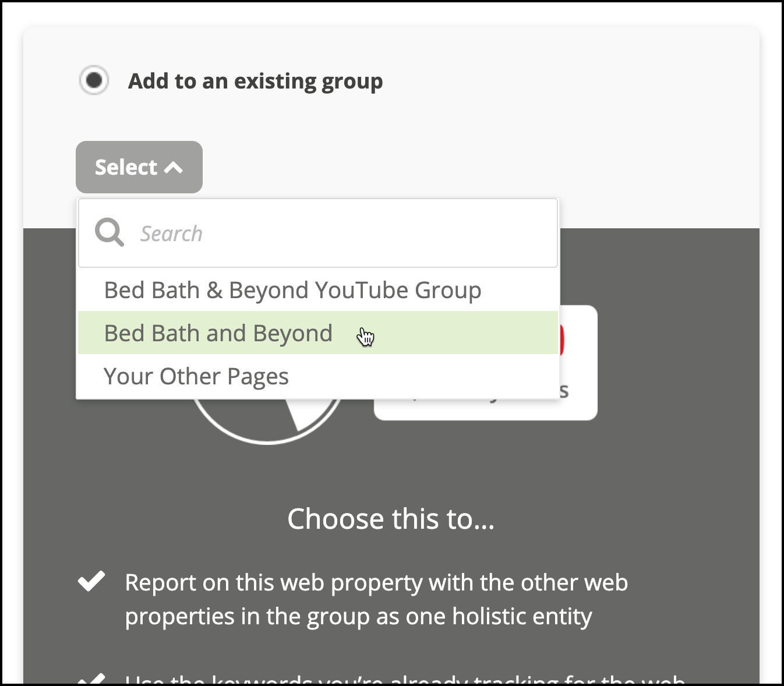Click the up chevron on Select button
This screenshot has height=686, width=784.
coord(174,168)
